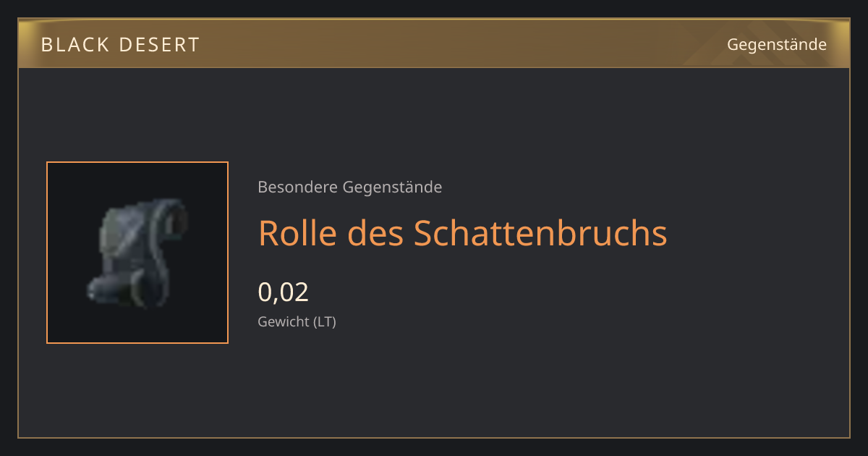Click the Besondere Gegenstände category text
The image size is (868, 456).
click(x=350, y=187)
